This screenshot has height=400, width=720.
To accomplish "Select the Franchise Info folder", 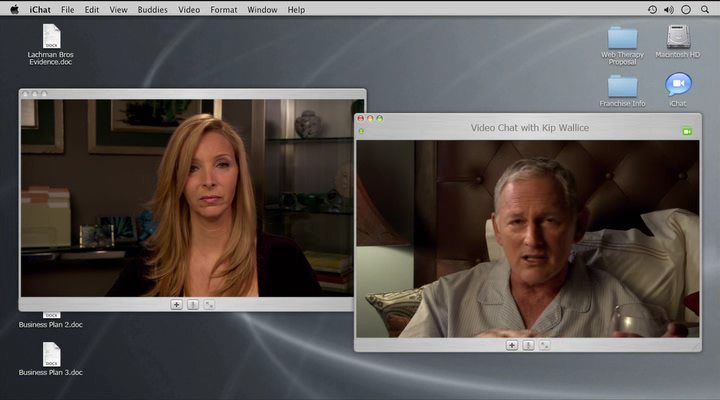I will 622,91.
